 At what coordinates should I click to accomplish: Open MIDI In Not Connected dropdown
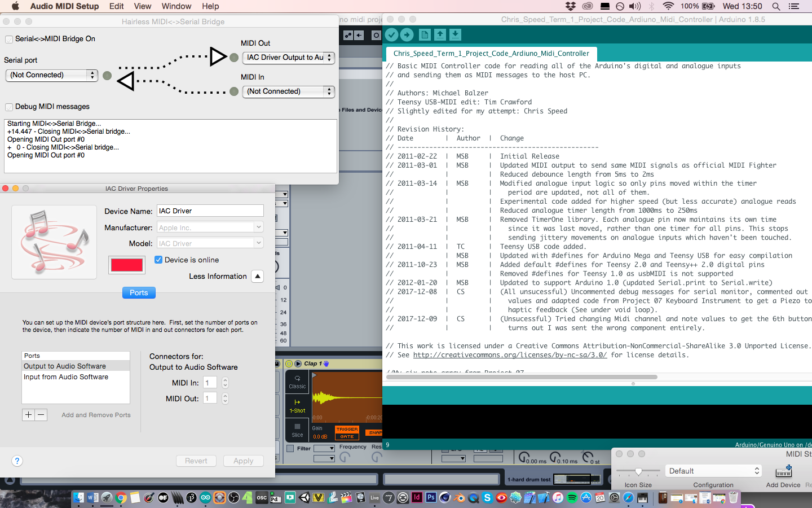(x=288, y=91)
